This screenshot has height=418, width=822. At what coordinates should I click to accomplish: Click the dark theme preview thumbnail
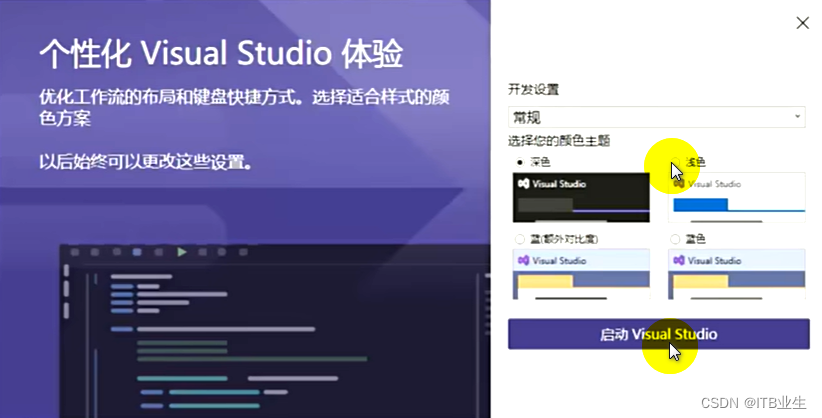coord(581,198)
